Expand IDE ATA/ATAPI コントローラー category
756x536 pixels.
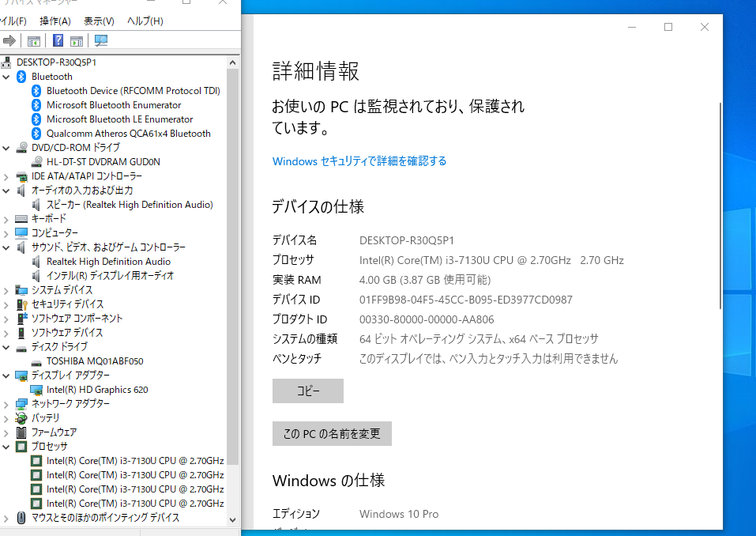[6, 177]
